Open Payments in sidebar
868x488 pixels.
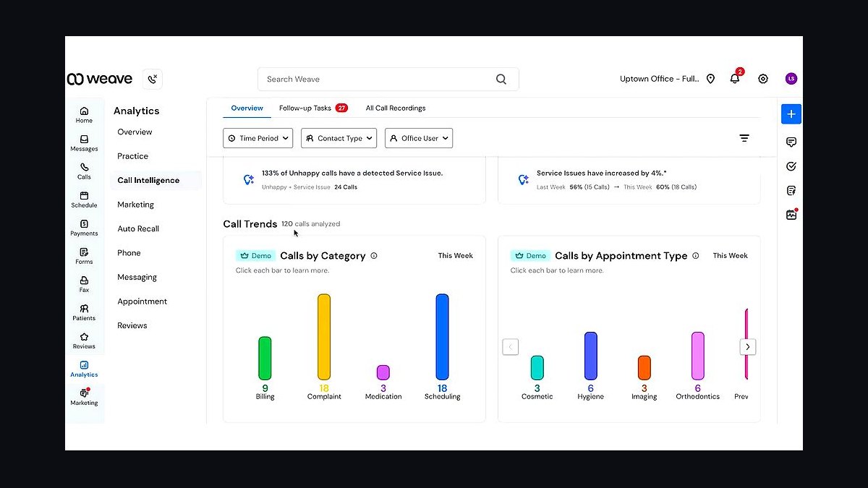point(84,228)
